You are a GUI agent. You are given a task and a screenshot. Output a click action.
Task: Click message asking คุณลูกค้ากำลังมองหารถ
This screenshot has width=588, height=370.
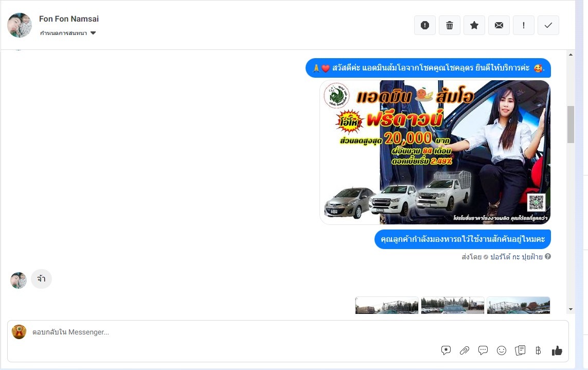coord(463,239)
